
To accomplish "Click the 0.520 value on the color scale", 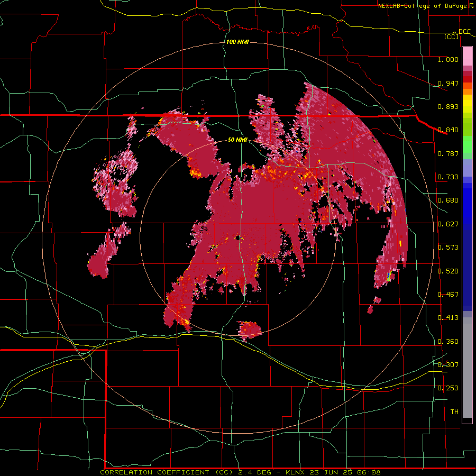I will click(448, 271).
